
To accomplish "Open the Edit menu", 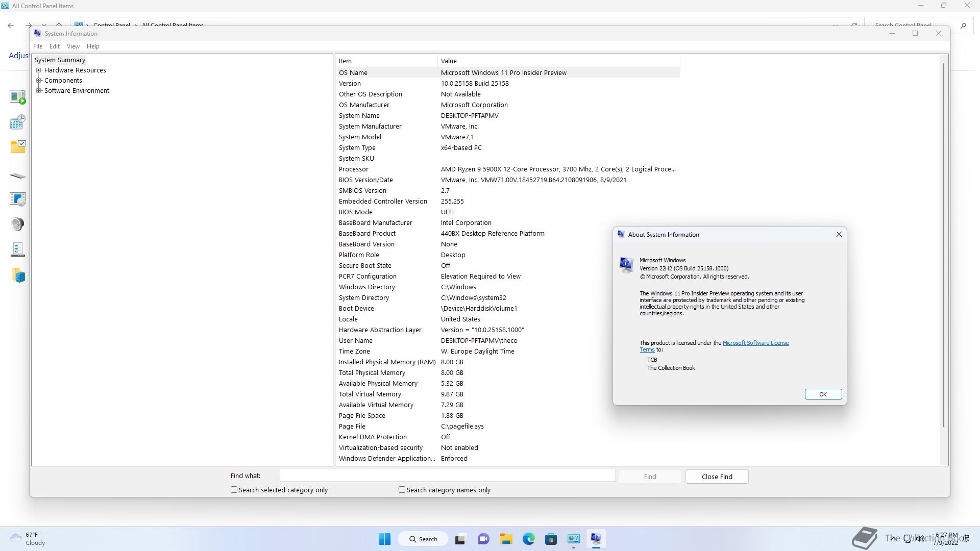I will tap(55, 46).
